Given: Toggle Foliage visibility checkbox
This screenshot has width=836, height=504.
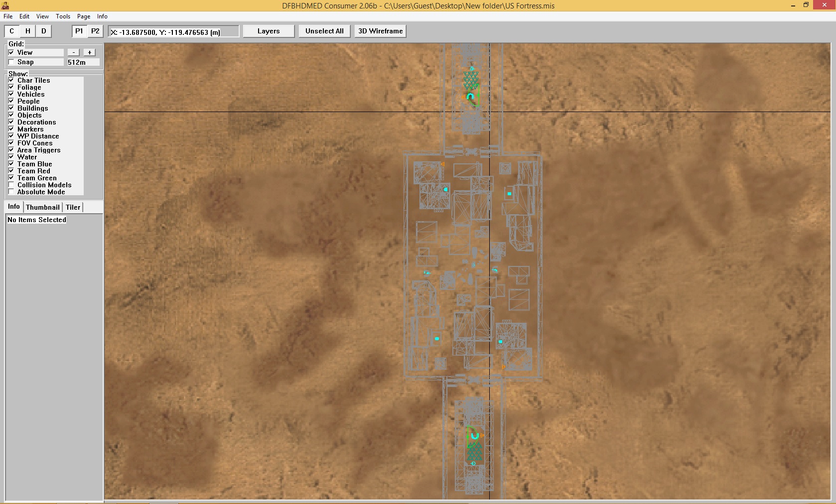Looking at the screenshot, I should [11, 87].
